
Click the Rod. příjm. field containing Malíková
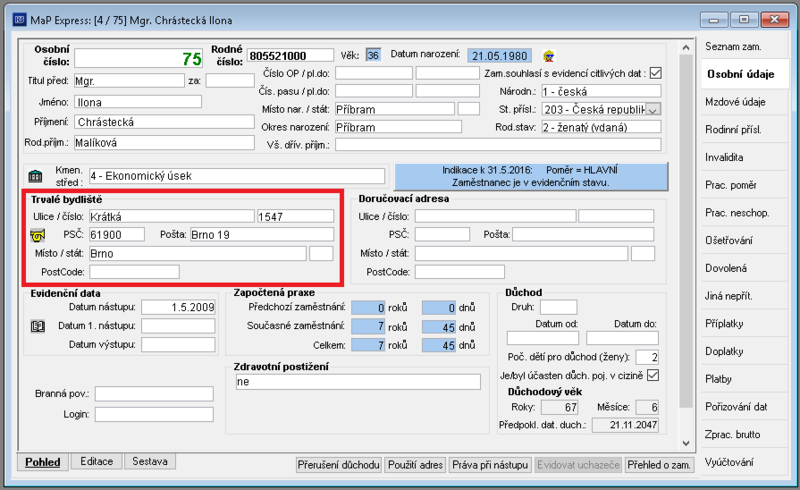pyautogui.click(x=164, y=142)
